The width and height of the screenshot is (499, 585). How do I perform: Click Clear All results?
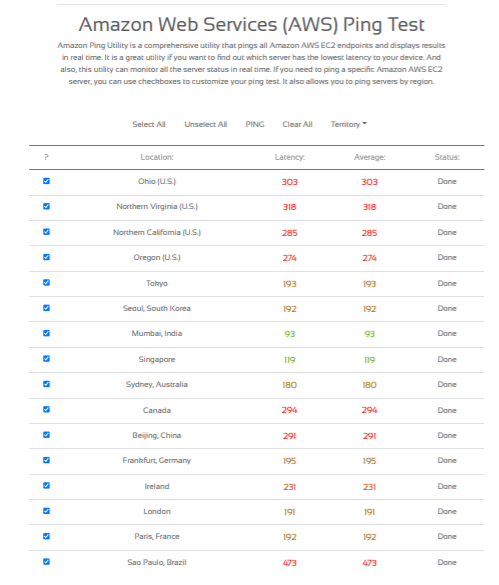click(x=297, y=124)
